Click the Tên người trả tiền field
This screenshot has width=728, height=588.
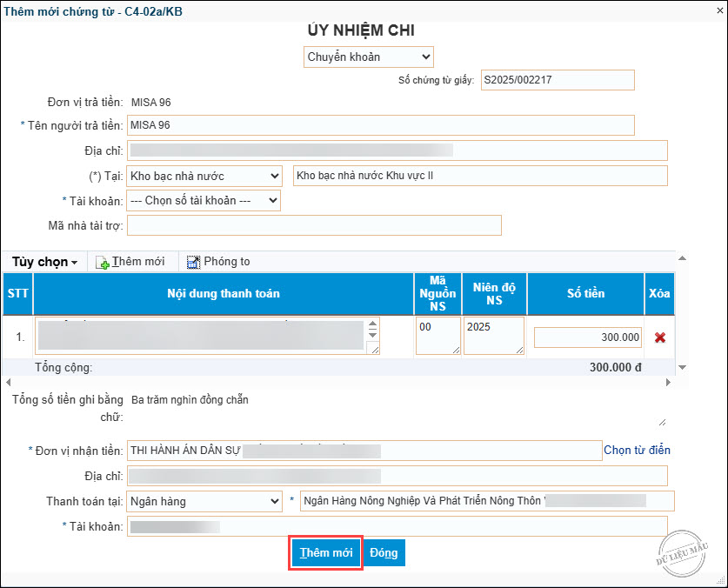pos(380,125)
